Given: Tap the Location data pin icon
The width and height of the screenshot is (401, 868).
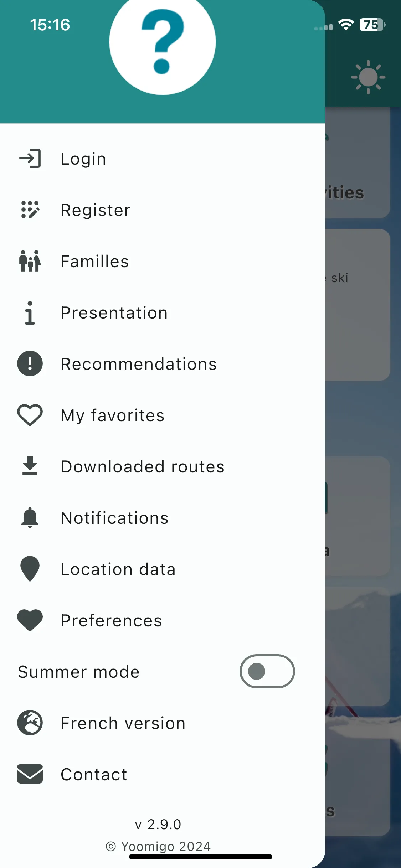Looking at the screenshot, I should (x=30, y=569).
